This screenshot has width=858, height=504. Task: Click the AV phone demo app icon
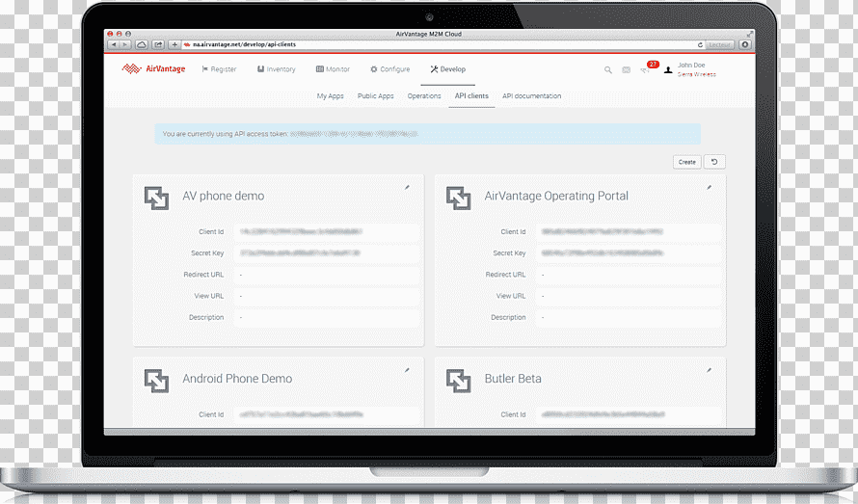156,199
